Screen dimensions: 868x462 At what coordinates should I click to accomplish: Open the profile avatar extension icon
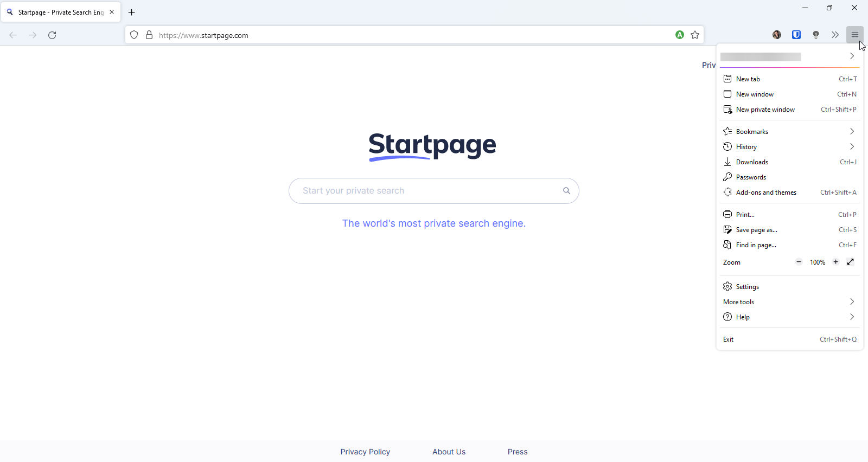tap(777, 35)
